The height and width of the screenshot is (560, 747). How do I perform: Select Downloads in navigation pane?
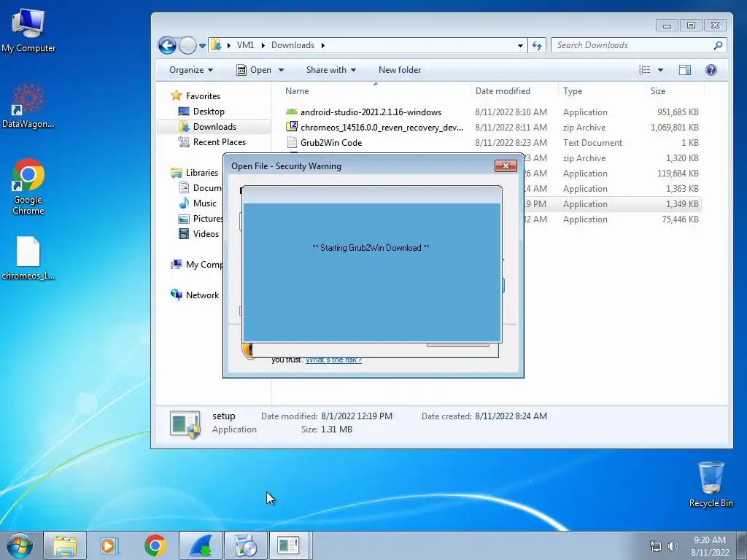tap(214, 127)
